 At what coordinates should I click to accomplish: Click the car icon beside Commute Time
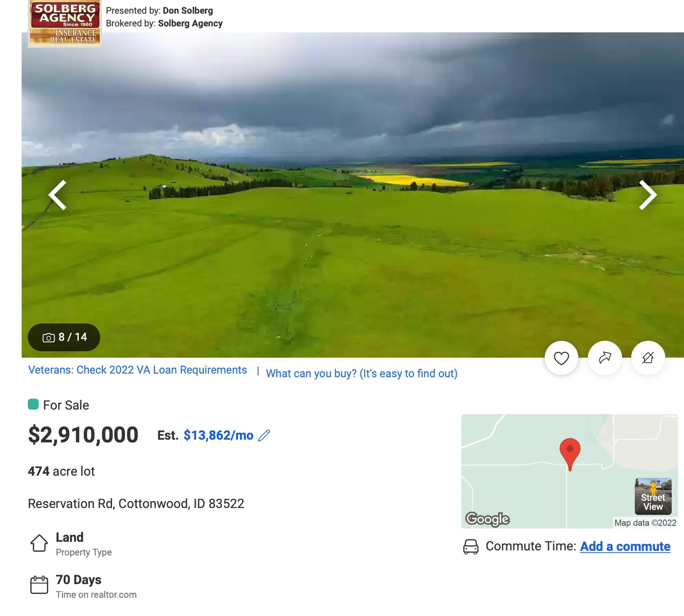(x=471, y=547)
